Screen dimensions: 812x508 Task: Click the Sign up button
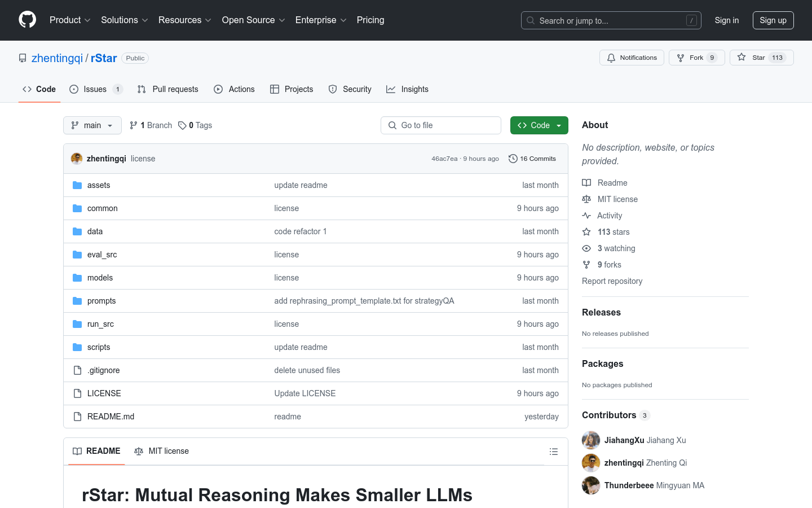773,20
